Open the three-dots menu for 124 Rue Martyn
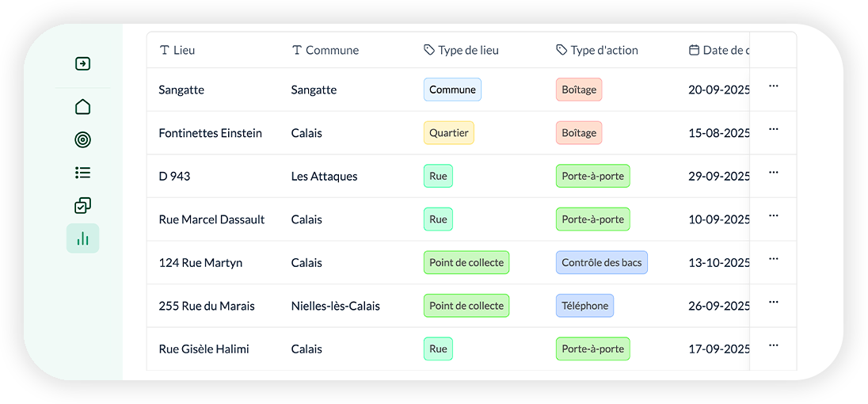This screenshot has width=868, height=404. pyautogui.click(x=773, y=259)
